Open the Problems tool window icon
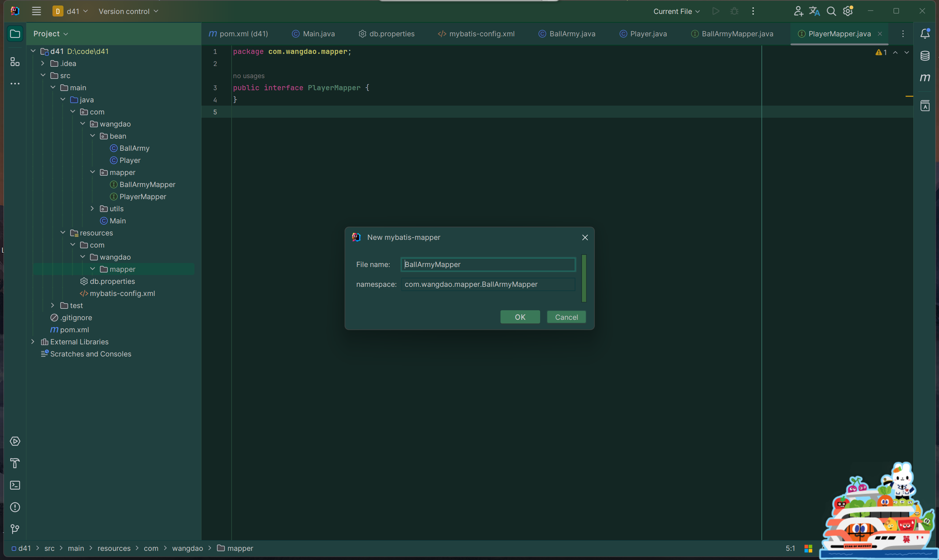Screen dimensions: 939x560 tap(15, 507)
